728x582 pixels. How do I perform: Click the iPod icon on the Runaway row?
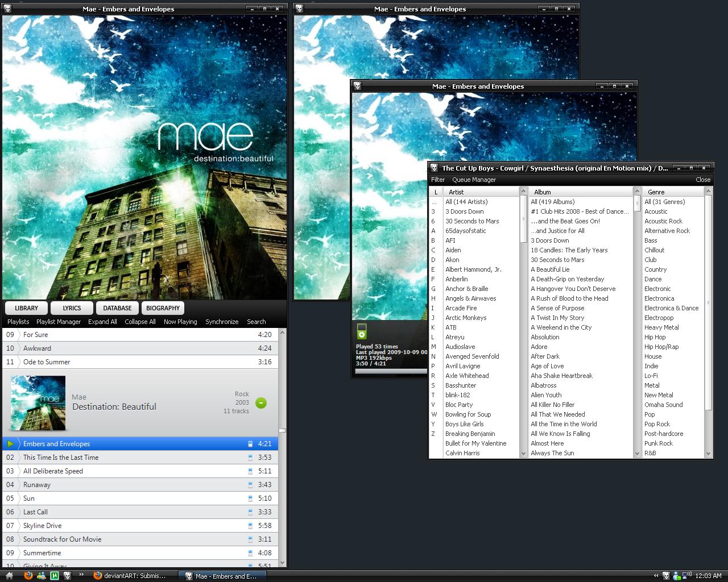[x=250, y=485]
